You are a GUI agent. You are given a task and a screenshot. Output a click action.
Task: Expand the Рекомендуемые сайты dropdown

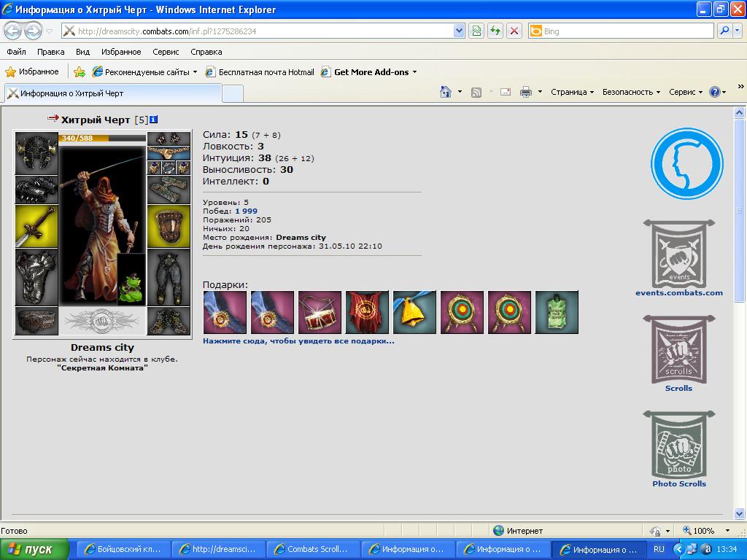pyautogui.click(x=195, y=72)
